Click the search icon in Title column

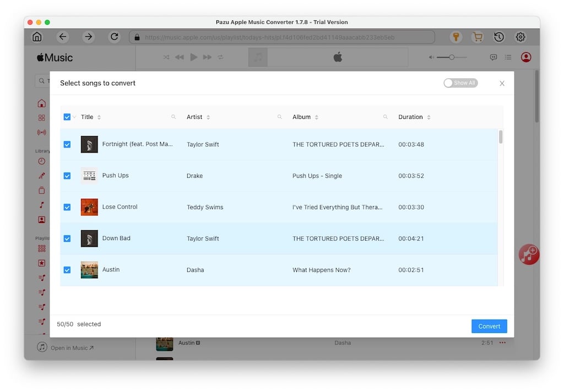click(x=173, y=117)
